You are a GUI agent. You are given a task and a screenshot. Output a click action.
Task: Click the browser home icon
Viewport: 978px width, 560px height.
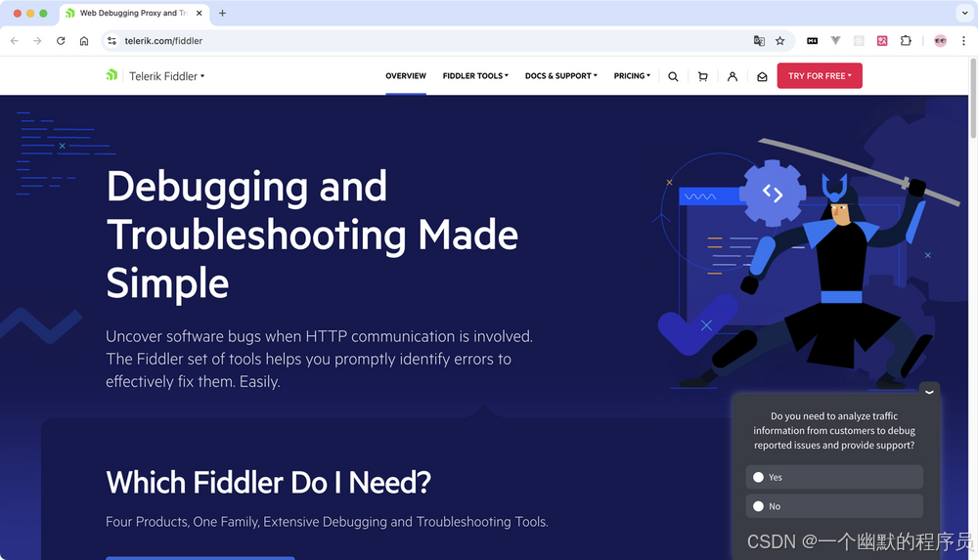pos(84,40)
